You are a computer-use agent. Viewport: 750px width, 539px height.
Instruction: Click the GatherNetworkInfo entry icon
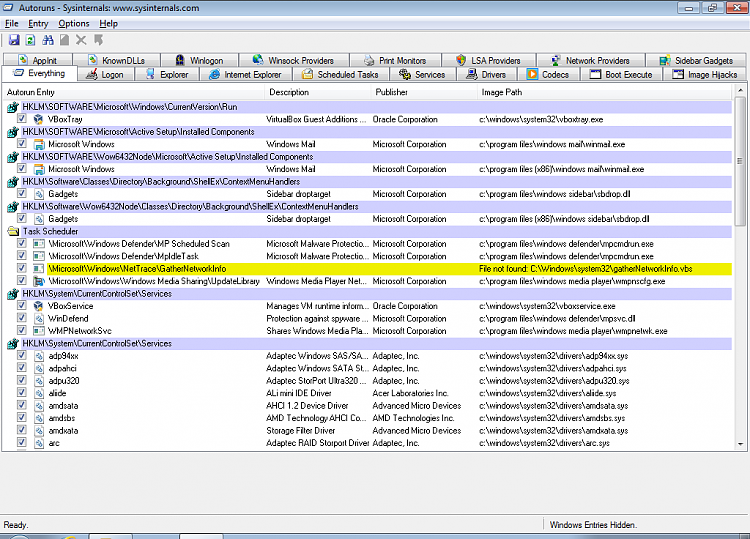(x=39, y=269)
